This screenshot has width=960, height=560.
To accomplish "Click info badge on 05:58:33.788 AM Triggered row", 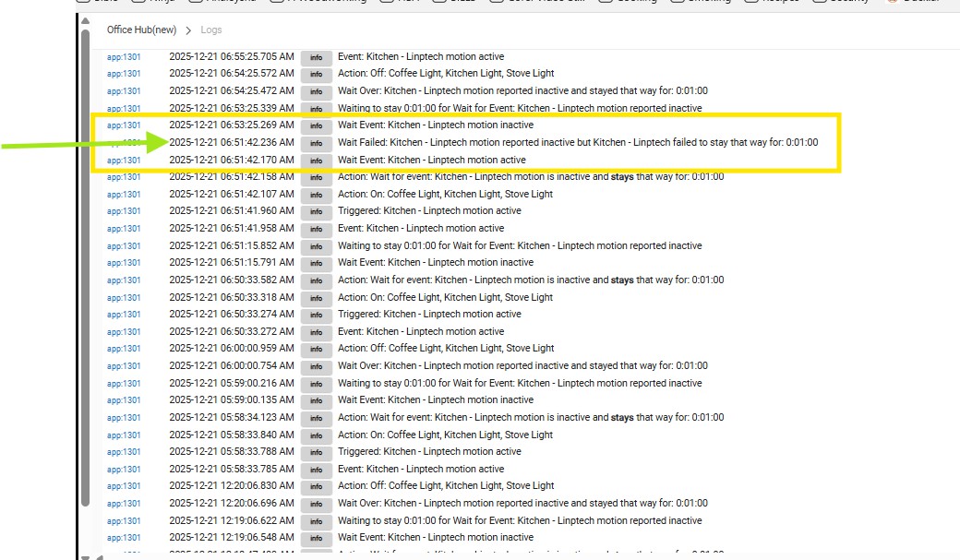I will [316, 452].
